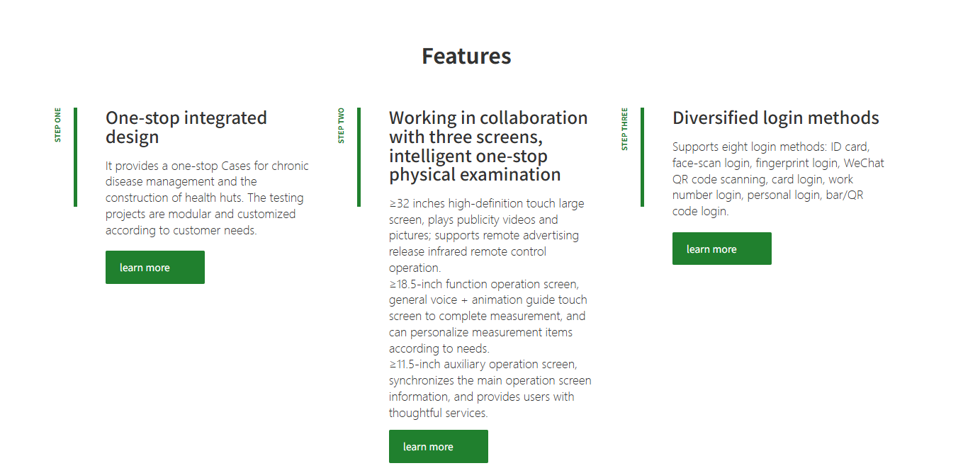This screenshot has height=473, width=980.
Task: Click the learn more button under One-stop integrated design
Action: click(154, 268)
